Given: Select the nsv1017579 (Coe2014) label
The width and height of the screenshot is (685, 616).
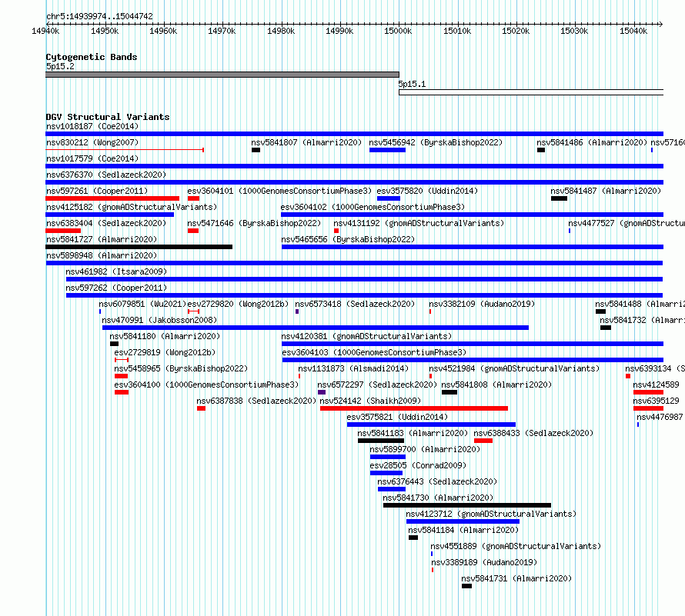Looking at the screenshot, I should [92, 159].
